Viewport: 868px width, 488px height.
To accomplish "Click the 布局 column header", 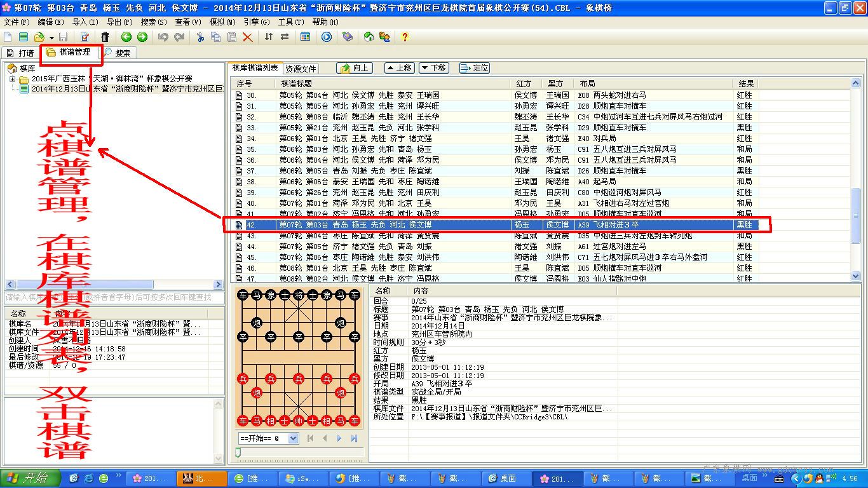I will 653,83.
